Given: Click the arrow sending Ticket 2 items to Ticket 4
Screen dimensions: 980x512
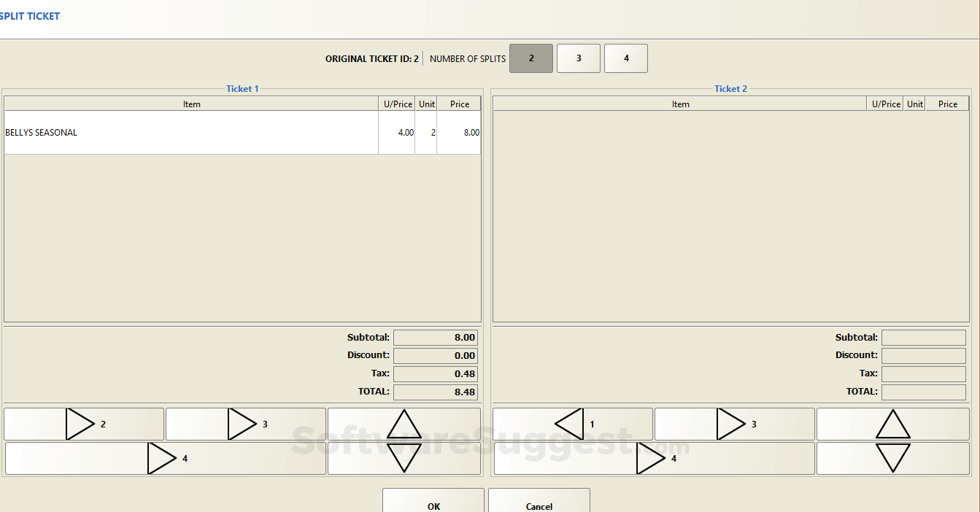Looking at the screenshot, I should 653,459.
